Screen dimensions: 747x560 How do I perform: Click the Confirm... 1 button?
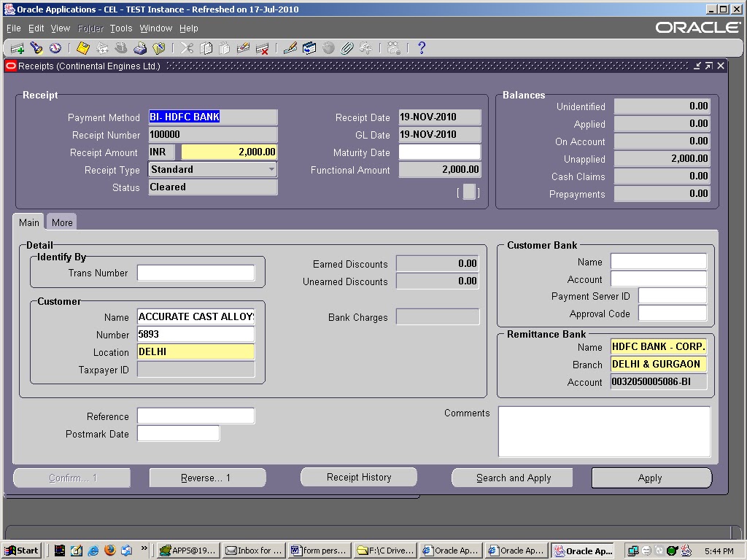72,478
